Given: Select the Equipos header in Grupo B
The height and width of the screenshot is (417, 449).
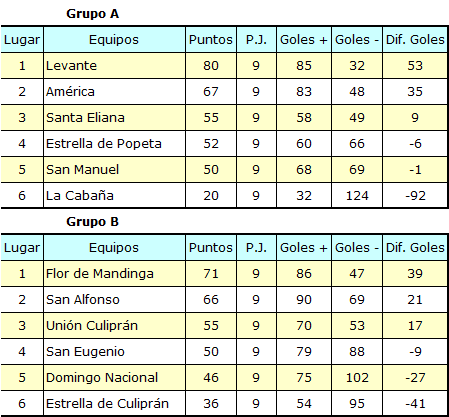Looking at the screenshot, I should coord(114,248).
